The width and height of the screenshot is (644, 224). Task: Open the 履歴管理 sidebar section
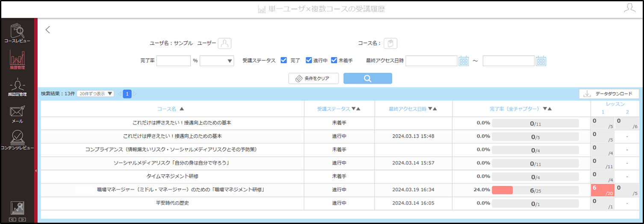click(18, 60)
